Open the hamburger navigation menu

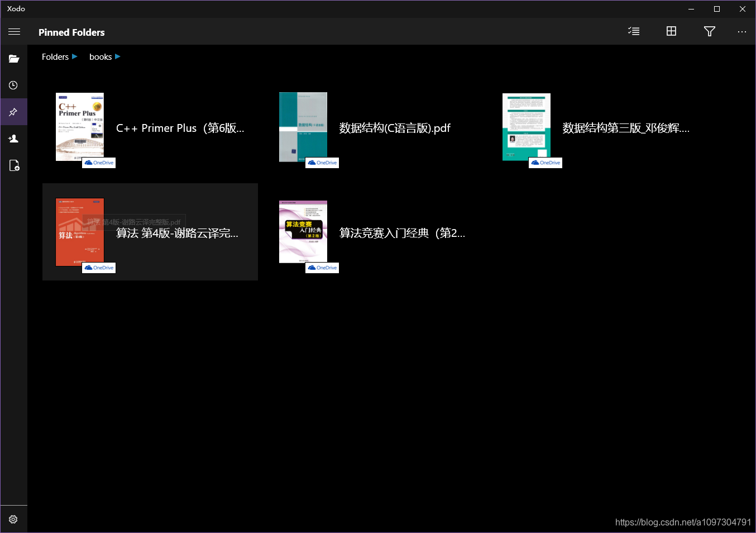[14, 32]
